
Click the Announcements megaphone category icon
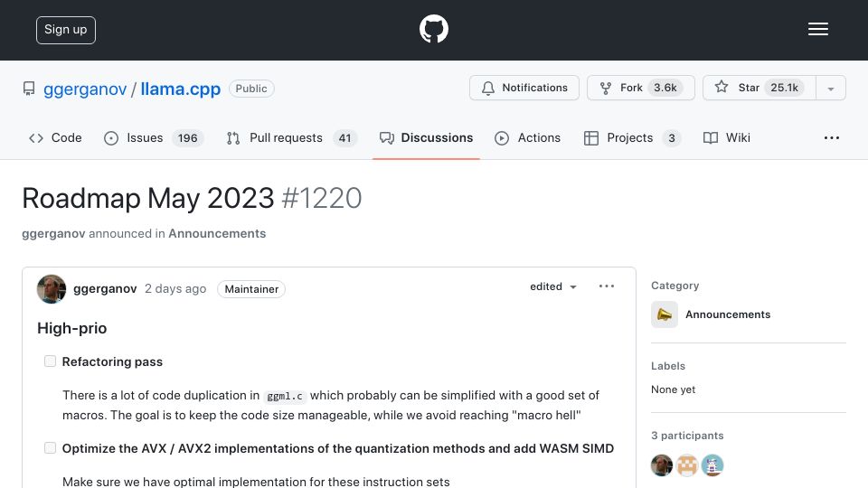tap(665, 314)
